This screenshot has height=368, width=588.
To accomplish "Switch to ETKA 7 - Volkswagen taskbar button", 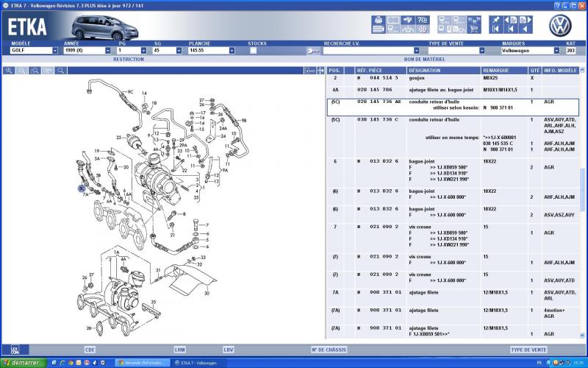I will [x=198, y=363].
